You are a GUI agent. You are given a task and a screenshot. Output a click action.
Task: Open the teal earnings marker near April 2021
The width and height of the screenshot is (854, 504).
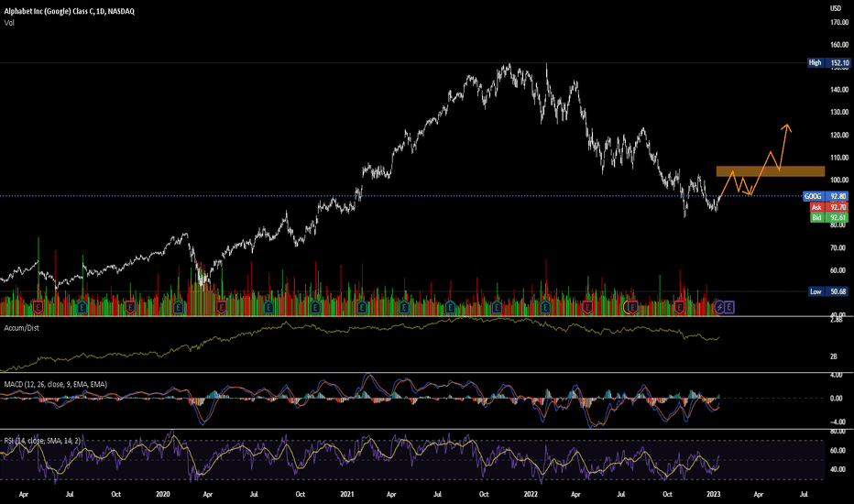[403, 307]
